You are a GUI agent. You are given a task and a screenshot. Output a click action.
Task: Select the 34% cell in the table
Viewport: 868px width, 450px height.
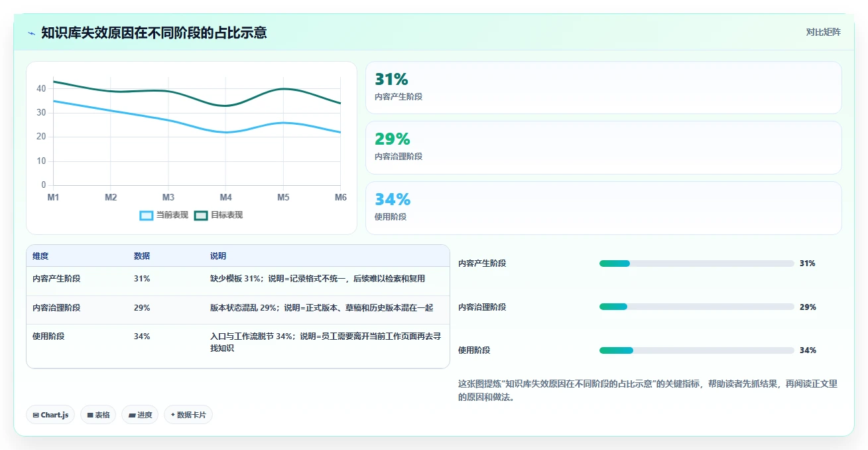pyautogui.click(x=142, y=337)
